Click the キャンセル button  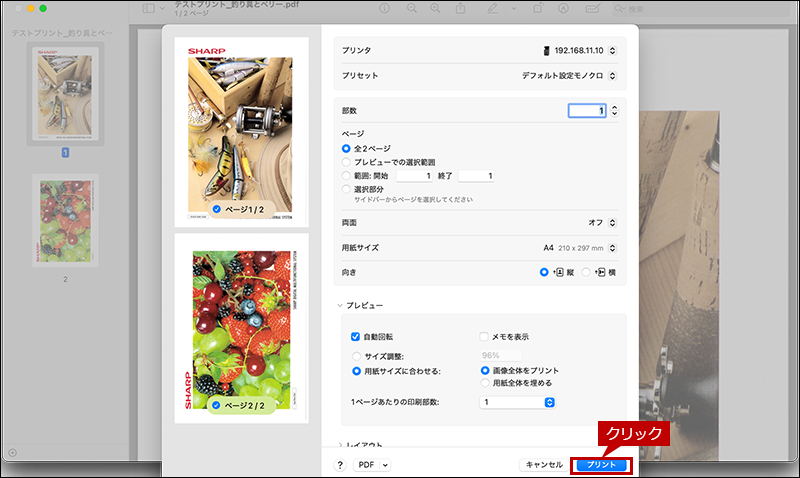(x=543, y=465)
